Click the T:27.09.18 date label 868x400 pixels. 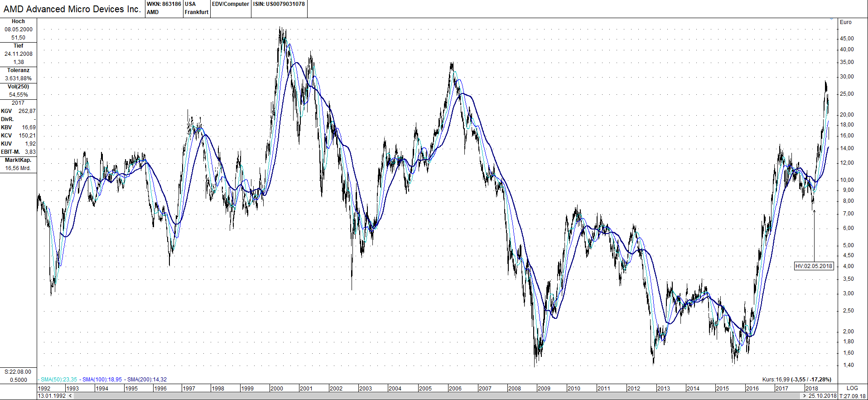[x=853, y=396]
